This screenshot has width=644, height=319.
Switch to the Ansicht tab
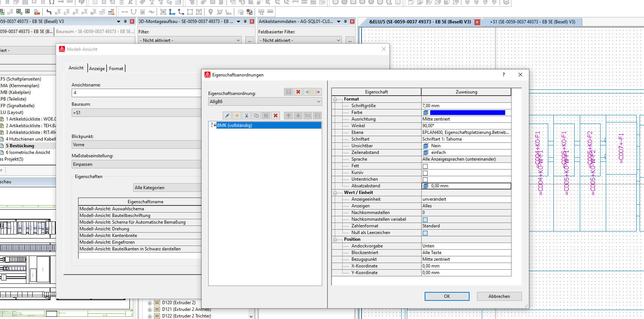(x=76, y=68)
